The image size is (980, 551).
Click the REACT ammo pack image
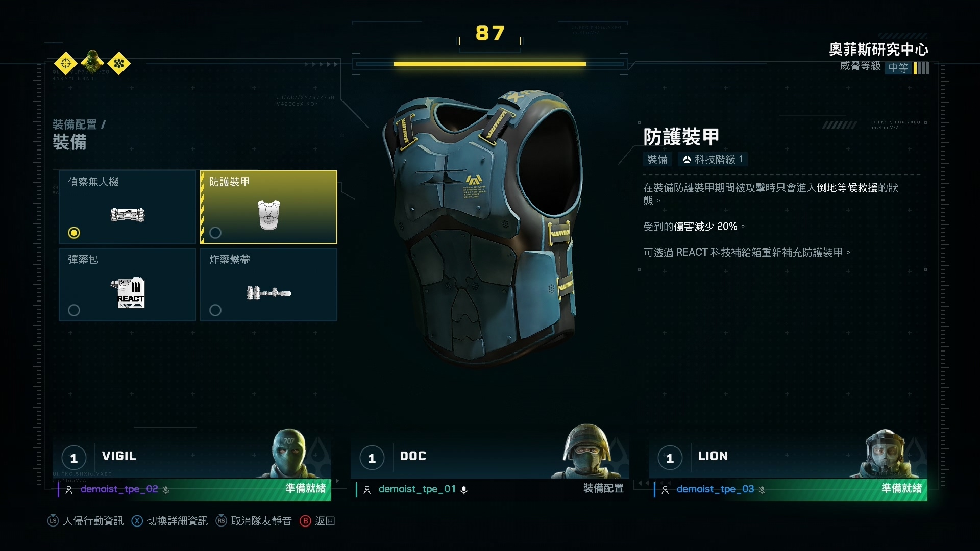tap(129, 293)
